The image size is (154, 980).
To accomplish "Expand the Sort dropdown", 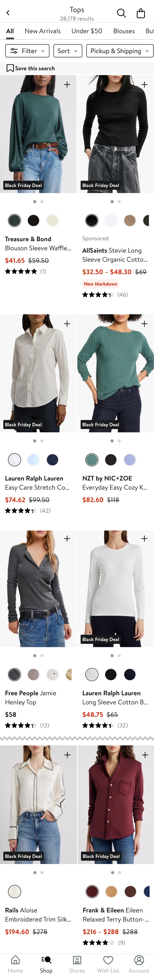I will point(67,51).
